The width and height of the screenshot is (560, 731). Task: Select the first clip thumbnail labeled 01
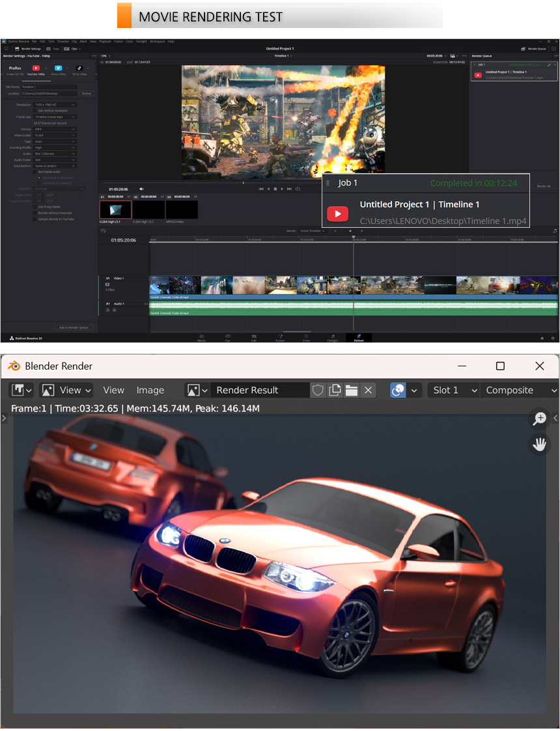click(x=115, y=210)
